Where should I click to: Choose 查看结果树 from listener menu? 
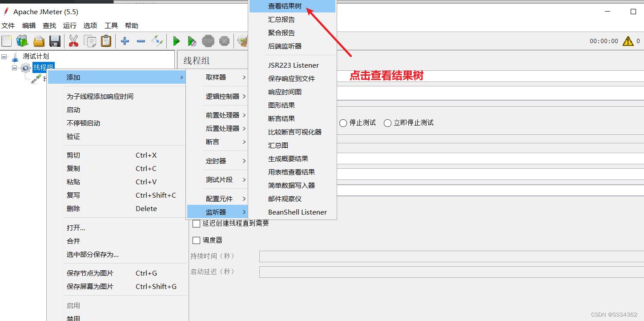[x=292, y=6]
